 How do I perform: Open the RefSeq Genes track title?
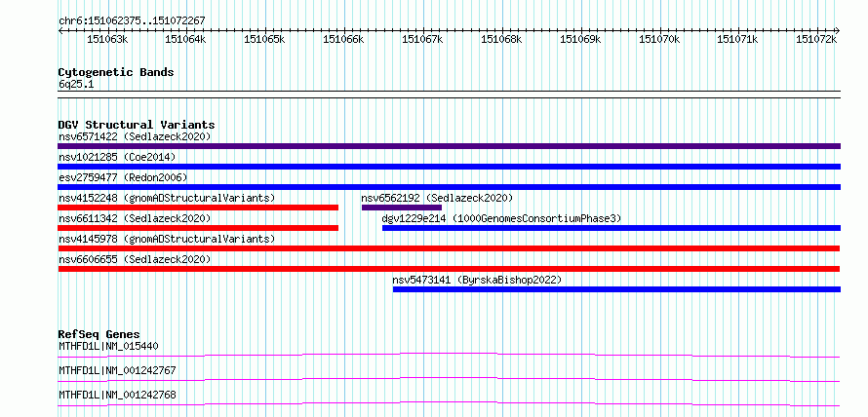pos(99,334)
